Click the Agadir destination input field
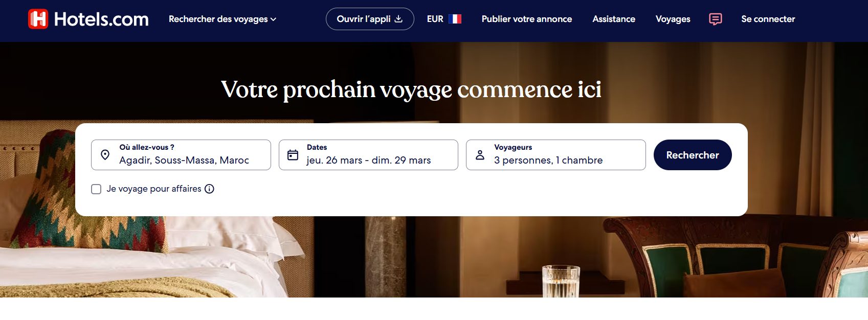The width and height of the screenshot is (868, 320). tap(181, 155)
